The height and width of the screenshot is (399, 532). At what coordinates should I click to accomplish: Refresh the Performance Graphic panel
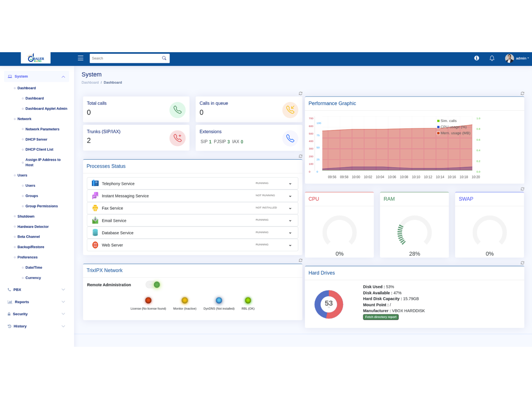pos(522,93)
